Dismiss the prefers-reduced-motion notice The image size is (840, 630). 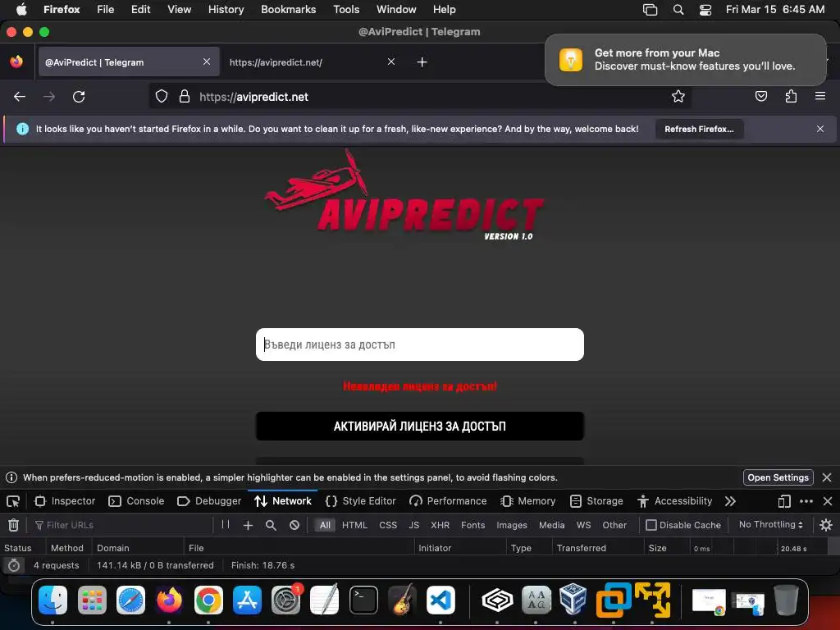827,477
